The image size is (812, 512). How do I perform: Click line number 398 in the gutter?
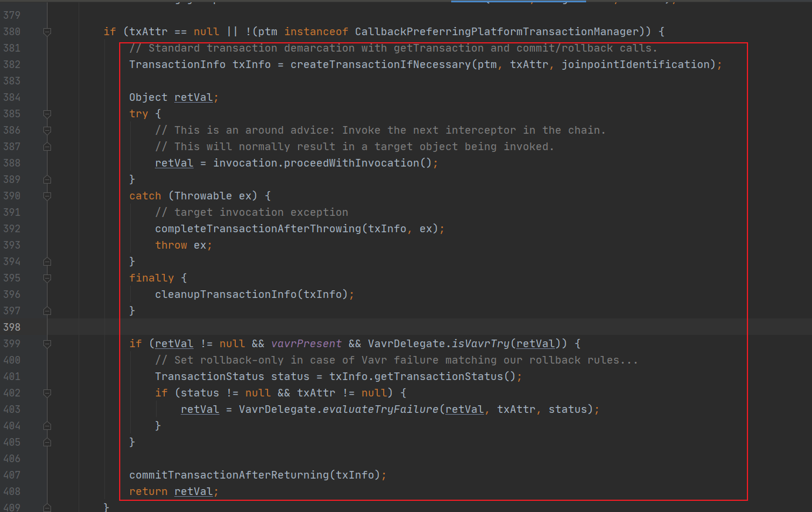[12, 327]
